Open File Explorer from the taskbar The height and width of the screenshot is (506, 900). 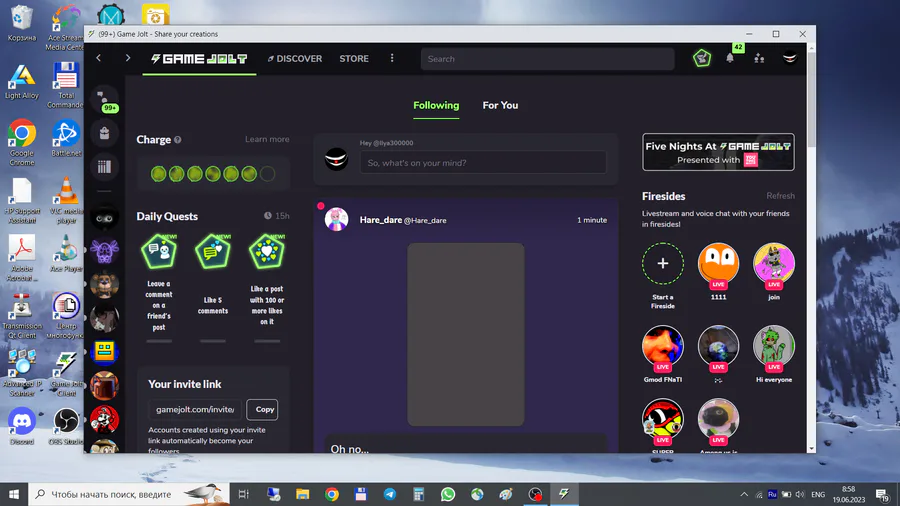302,494
